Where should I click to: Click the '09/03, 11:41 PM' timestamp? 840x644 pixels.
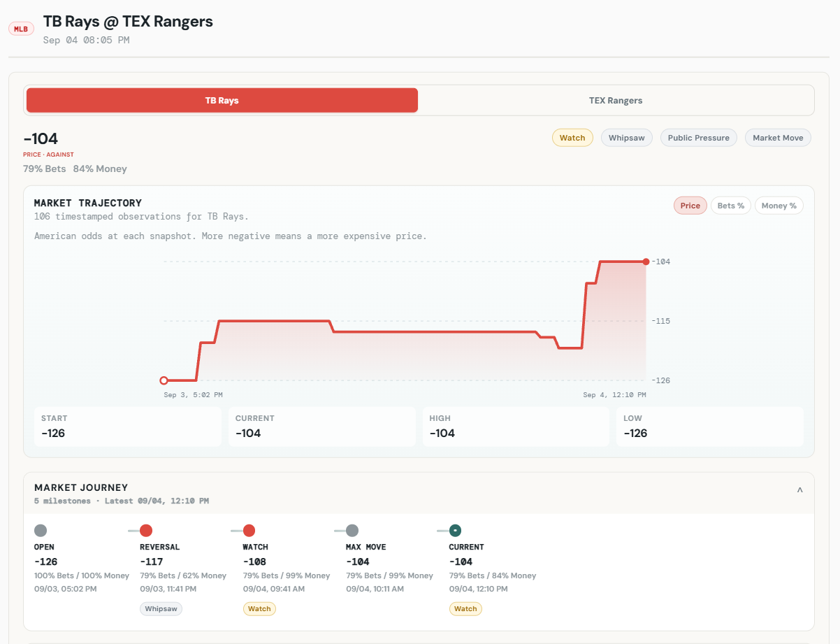[x=168, y=589]
